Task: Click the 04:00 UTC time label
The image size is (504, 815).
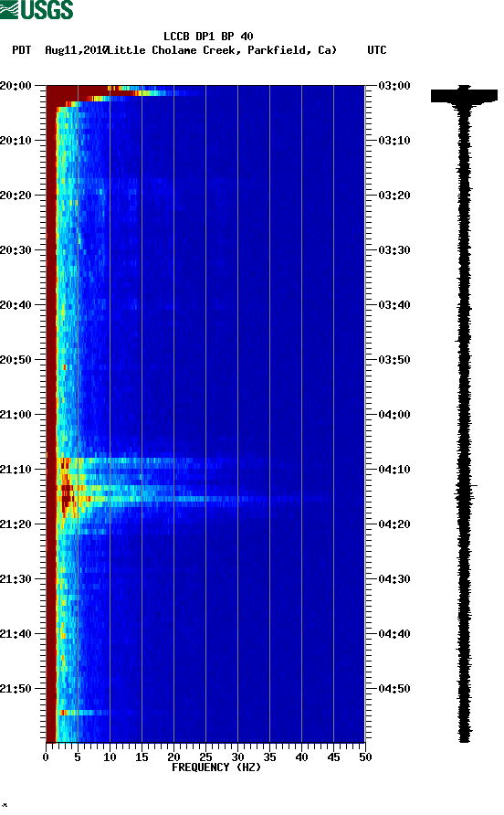Action: pos(394,415)
